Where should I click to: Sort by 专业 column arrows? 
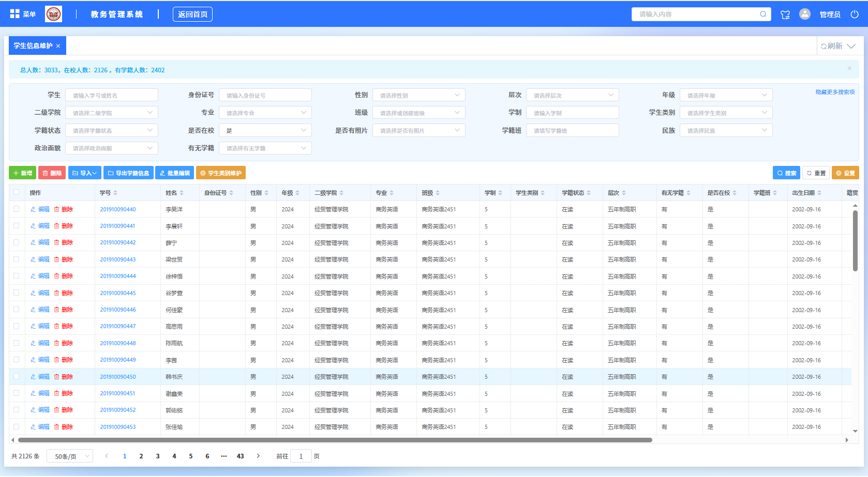[392, 193]
